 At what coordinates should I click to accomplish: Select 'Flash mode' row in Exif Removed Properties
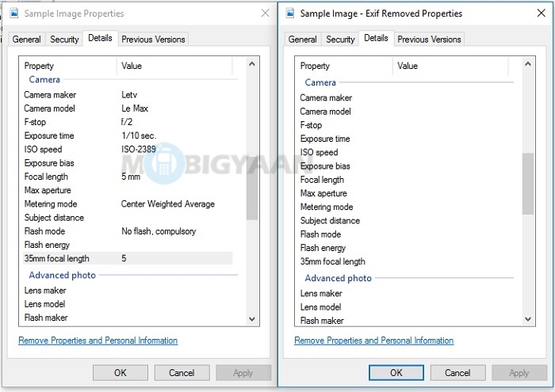pyautogui.click(x=404, y=234)
